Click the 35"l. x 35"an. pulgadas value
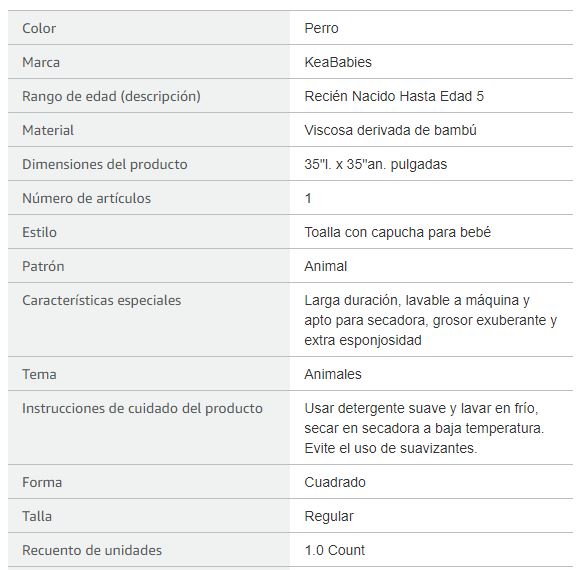This screenshot has width=583, height=570. pos(376,164)
